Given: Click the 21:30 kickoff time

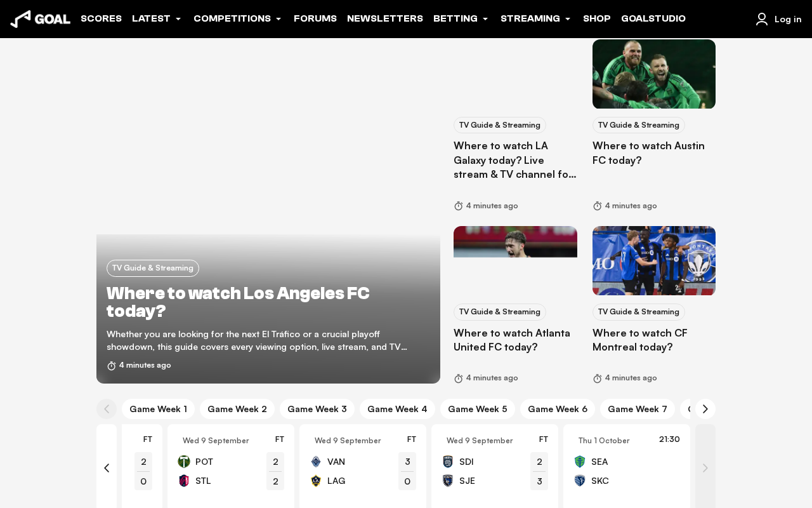Looking at the screenshot, I should [669, 439].
